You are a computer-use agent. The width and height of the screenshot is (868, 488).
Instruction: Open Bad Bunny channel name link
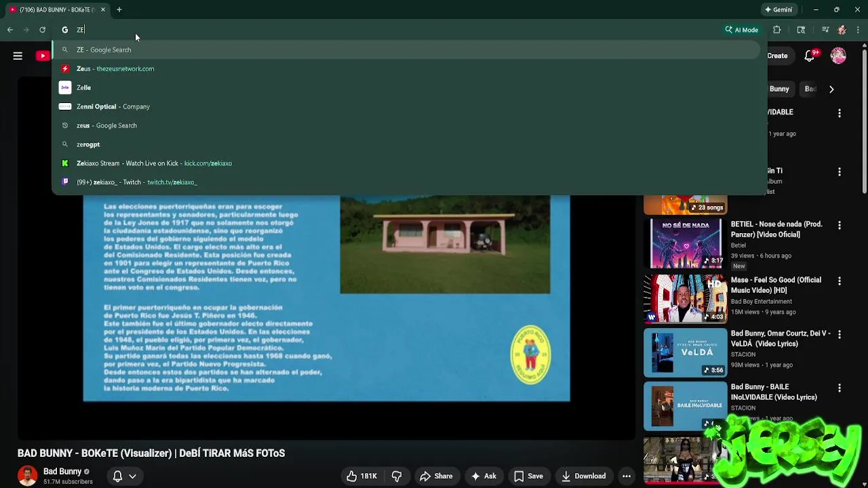tap(62, 471)
